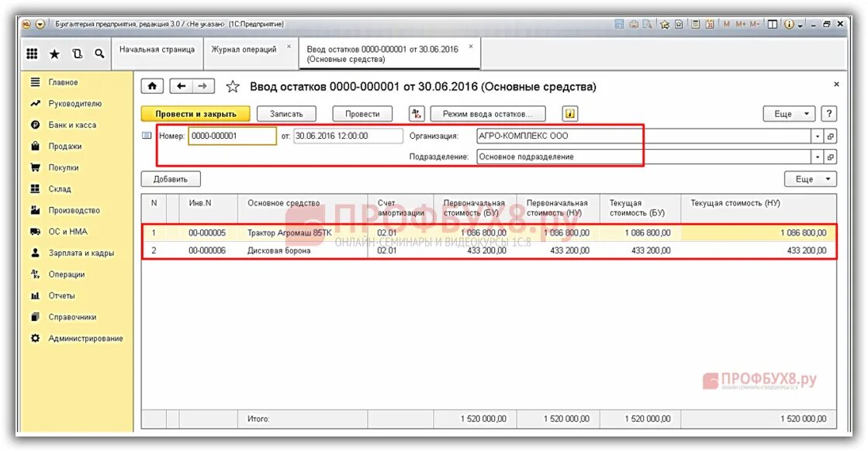
Task: Go back with the left arrow
Action: (181, 86)
